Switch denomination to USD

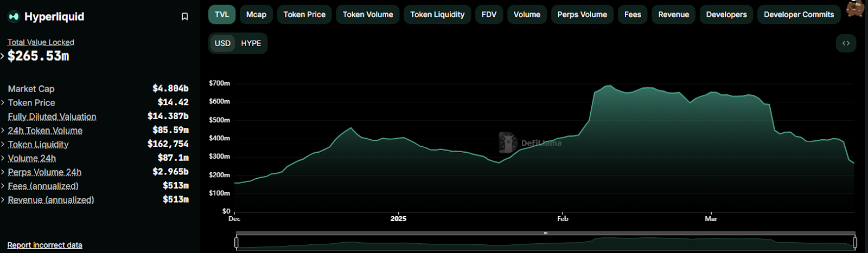tap(222, 43)
